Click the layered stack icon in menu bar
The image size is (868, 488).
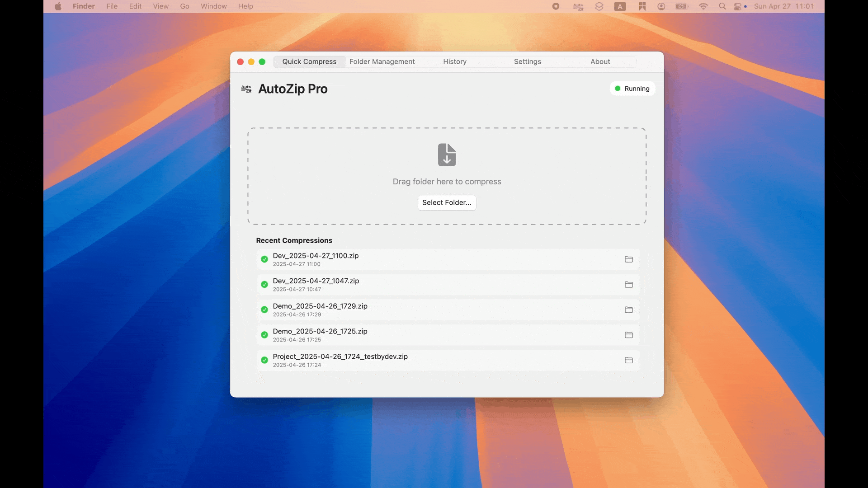tap(599, 6)
